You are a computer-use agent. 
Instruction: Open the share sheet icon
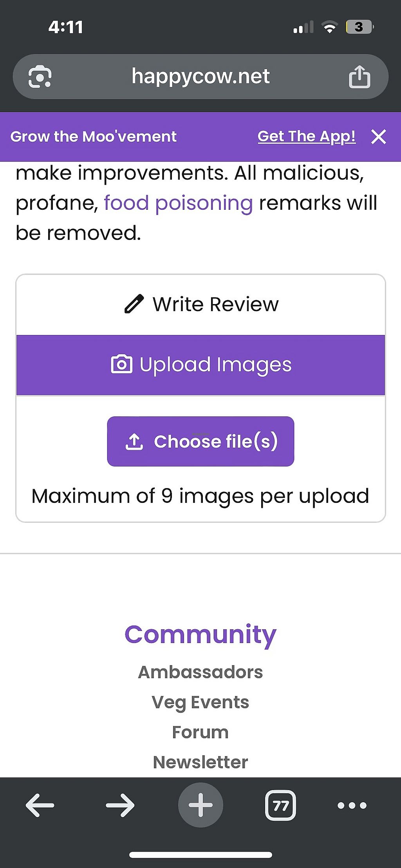pos(359,76)
